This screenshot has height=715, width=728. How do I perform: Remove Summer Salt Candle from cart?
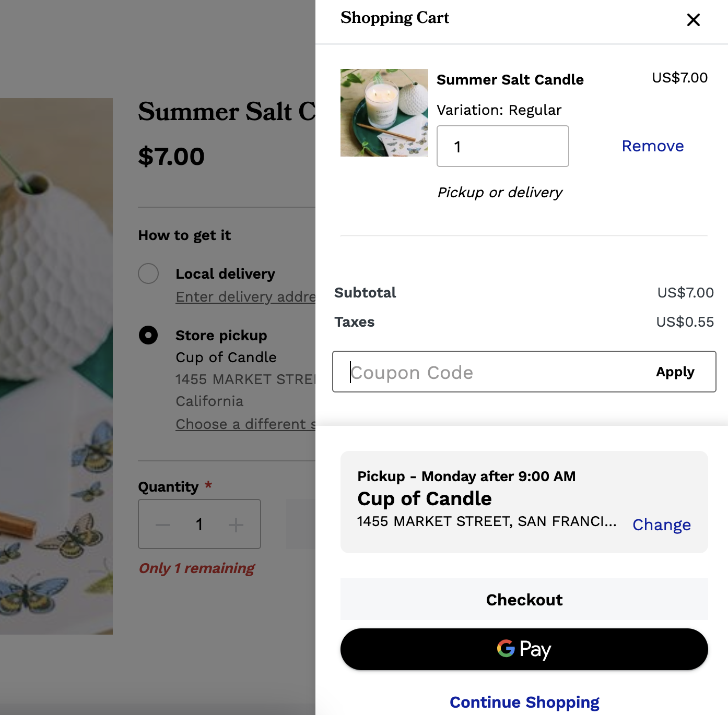tap(652, 146)
